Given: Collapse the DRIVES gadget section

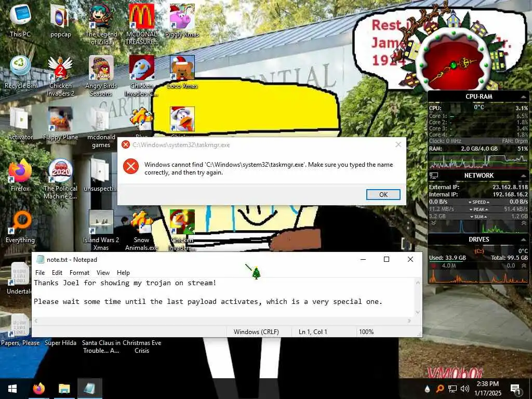Looking at the screenshot, I should [x=524, y=240].
